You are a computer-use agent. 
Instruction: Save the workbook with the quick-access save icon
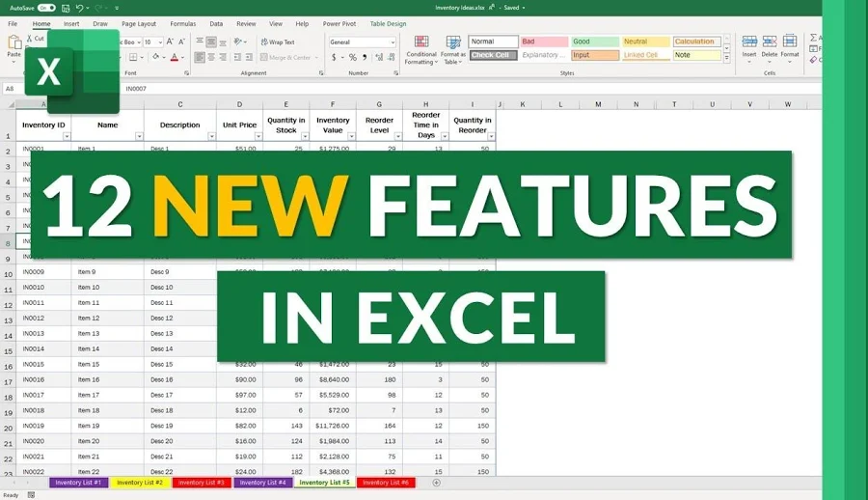(x=66, y=8)
